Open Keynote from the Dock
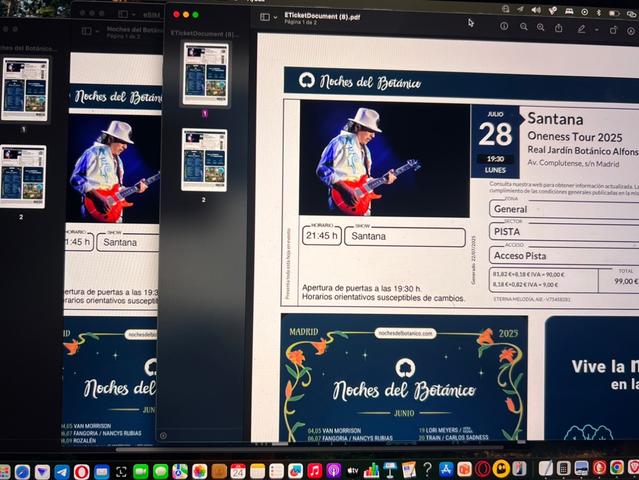 coord(390,470)
